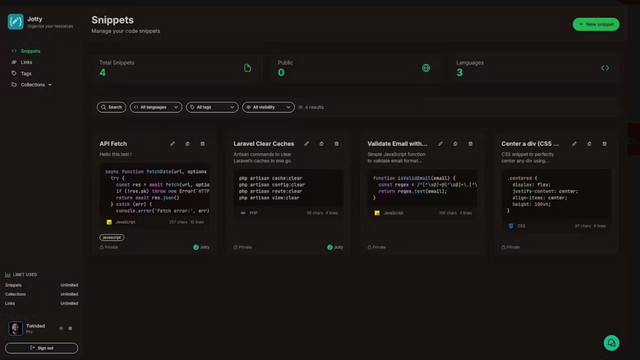Open the Validate Email with... title
Viewport: 640px width, 360px height.
tap(397, 144)
